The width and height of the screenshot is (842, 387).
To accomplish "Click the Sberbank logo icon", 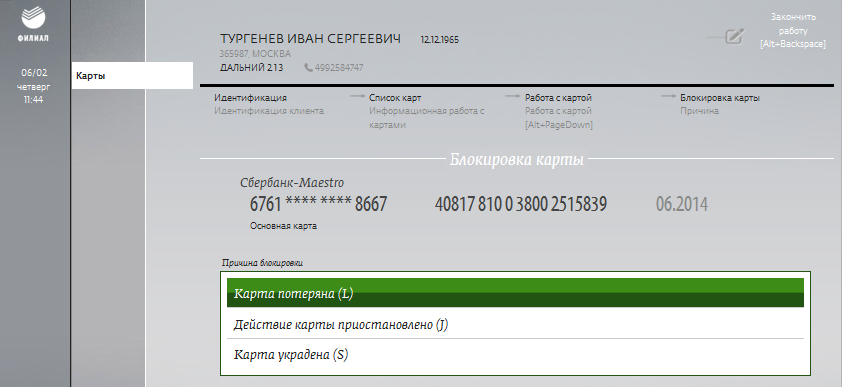I will pyautogui.click(x=33, y=17).
